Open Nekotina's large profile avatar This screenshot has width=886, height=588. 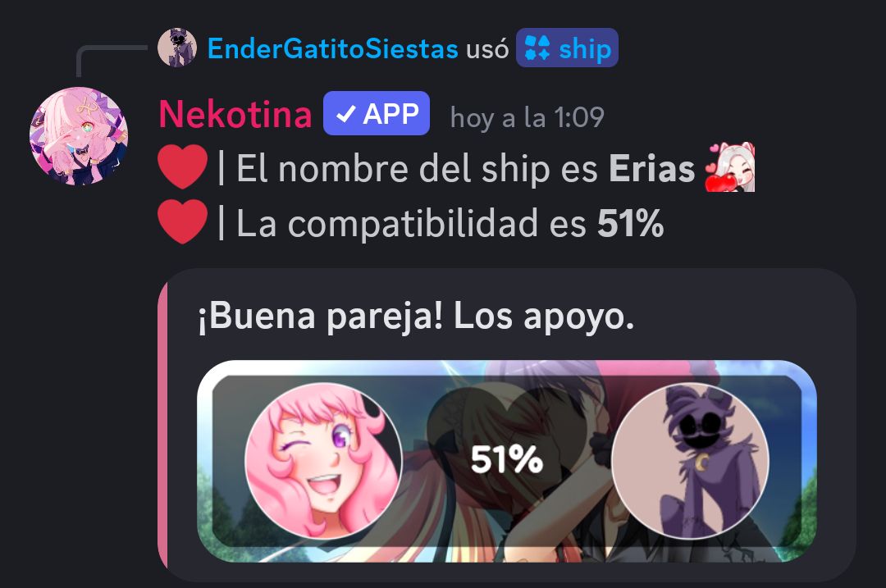click(79, 136)
